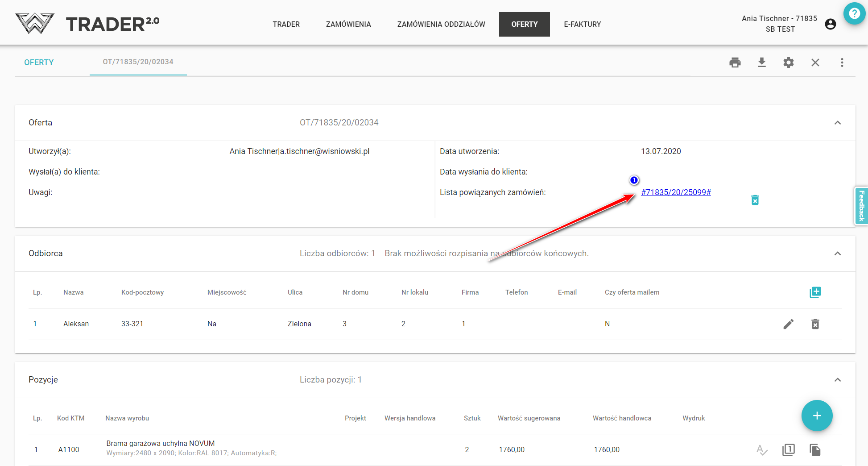
Task: Collapse the Odbiorca section
Action: coord(837,254)
